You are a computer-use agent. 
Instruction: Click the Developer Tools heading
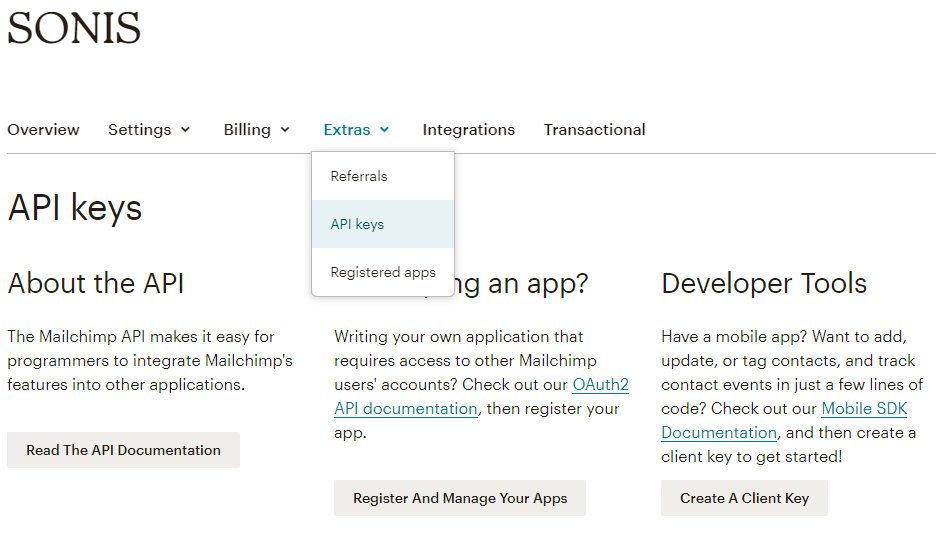click(x=764, y=283)
